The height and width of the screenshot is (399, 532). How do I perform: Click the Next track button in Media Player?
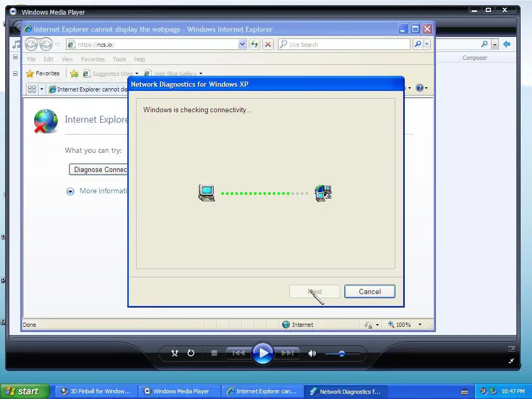coord(287,353)
